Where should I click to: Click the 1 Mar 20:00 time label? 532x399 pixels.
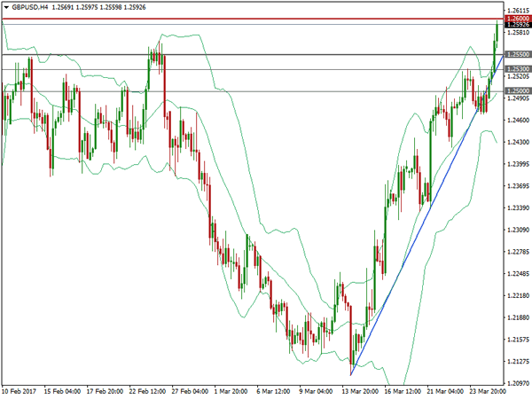(x=232, y=392)
